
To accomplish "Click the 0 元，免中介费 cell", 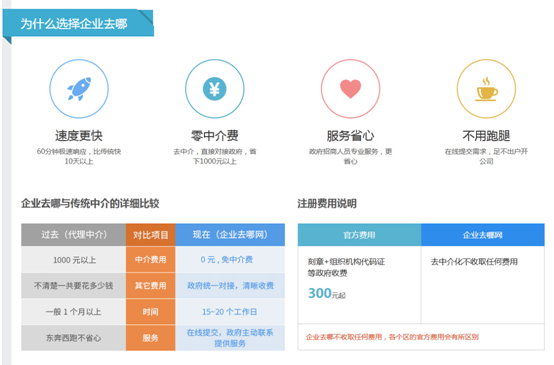I will tap(230, 260).
